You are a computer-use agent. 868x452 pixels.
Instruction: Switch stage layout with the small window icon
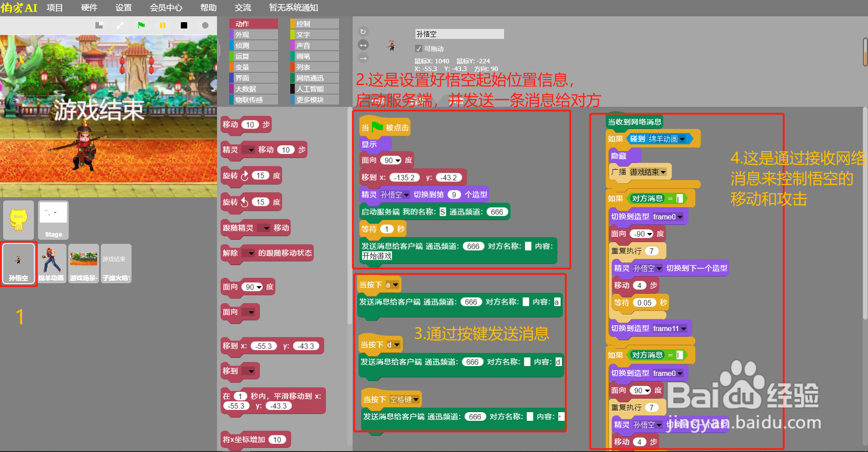99,25
